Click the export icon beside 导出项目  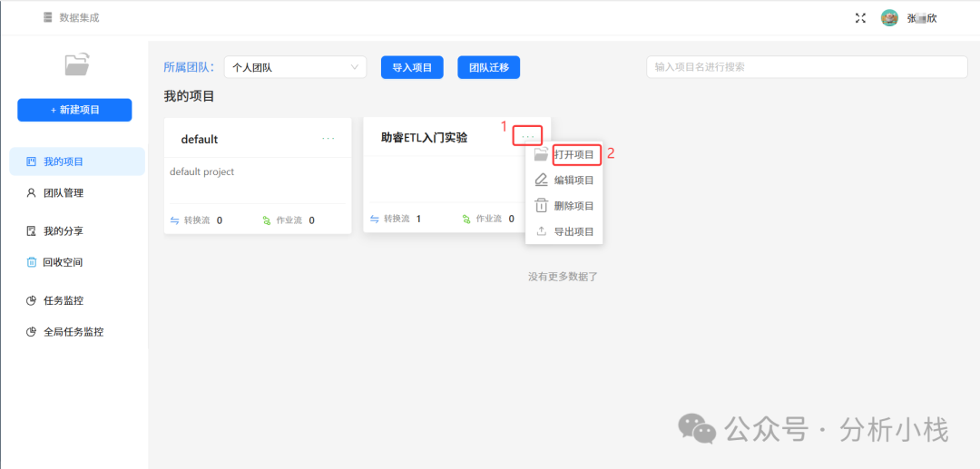point(541,231)
